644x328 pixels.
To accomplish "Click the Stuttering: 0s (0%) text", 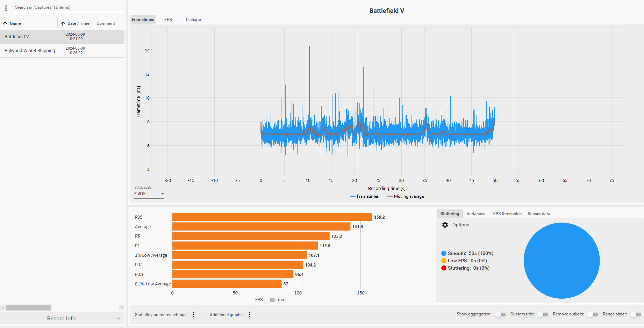I will click(468, 268).
